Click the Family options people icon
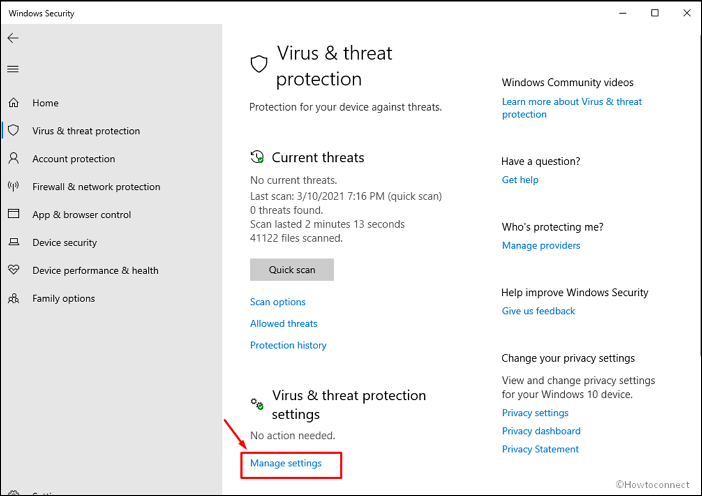702x496 pixels. tap(14, 298)
